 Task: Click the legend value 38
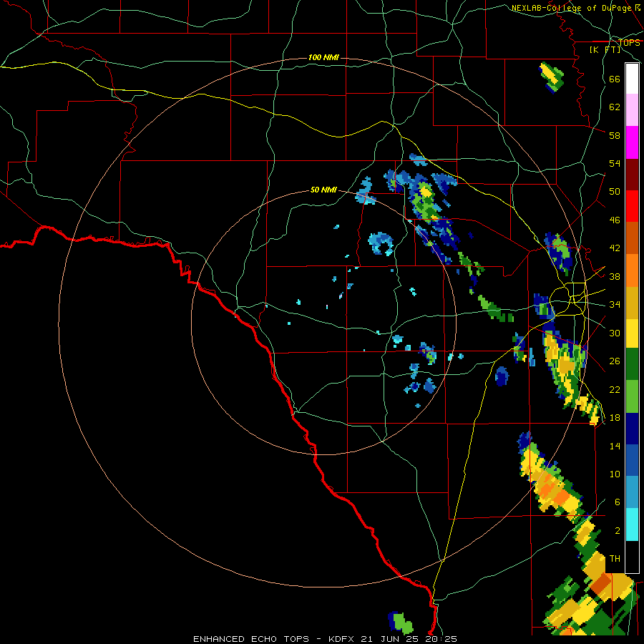pyautogui.click(x=615, y=277)
